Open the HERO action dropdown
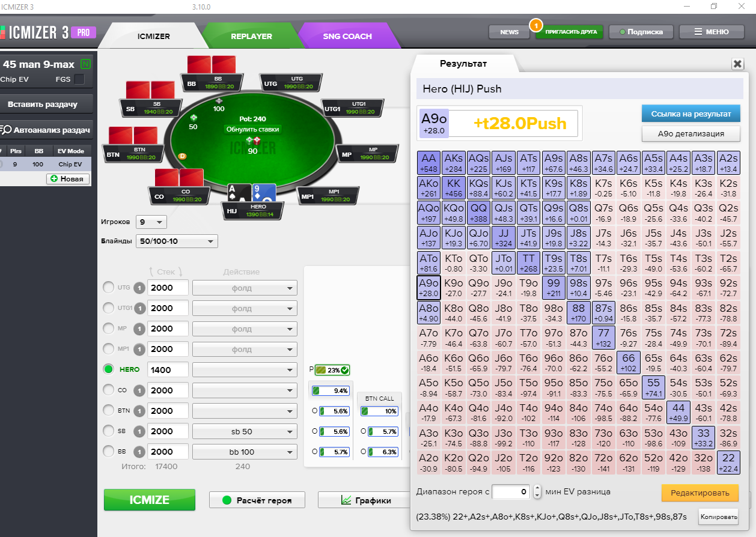Viewport: 756px width, 537px height. point(245,370)
